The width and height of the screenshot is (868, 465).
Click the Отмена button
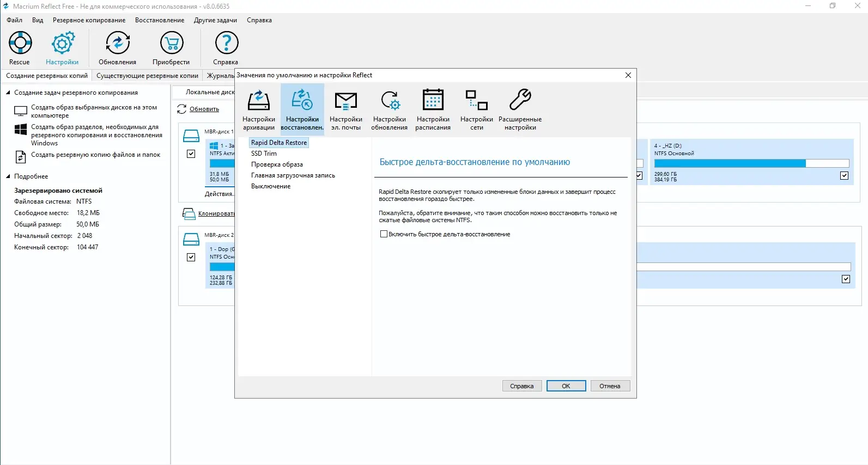coord(610,386)
